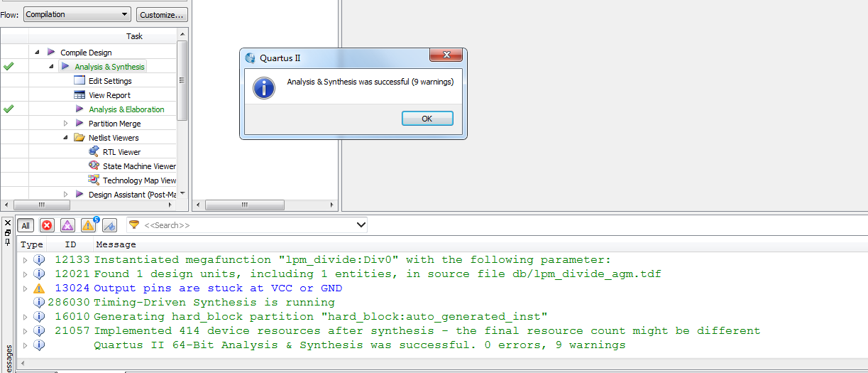Image resolution: width=868 pixels, height=373 pixels.
Task: Click the Analysis & Synthesis play arrow icon
Action: pos(65,67)
